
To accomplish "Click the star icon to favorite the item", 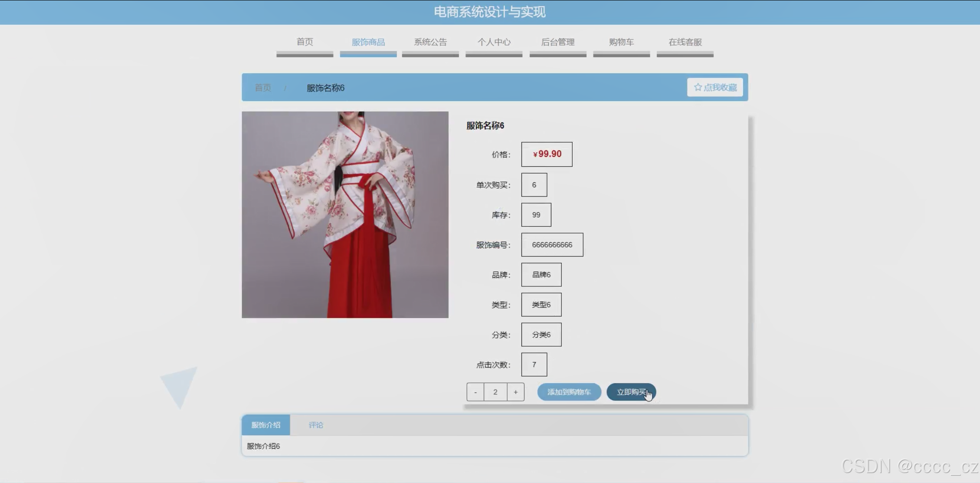I will click(698, 87).
